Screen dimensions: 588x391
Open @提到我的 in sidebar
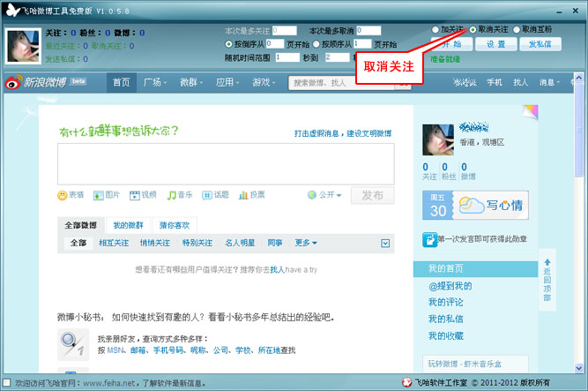450,286
